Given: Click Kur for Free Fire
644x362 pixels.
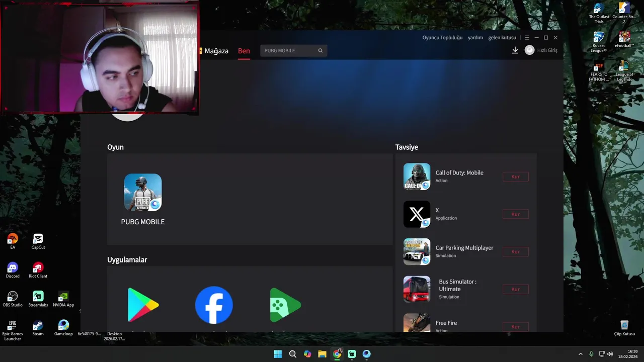Looking at the screenshot, I should coord(515,327).
